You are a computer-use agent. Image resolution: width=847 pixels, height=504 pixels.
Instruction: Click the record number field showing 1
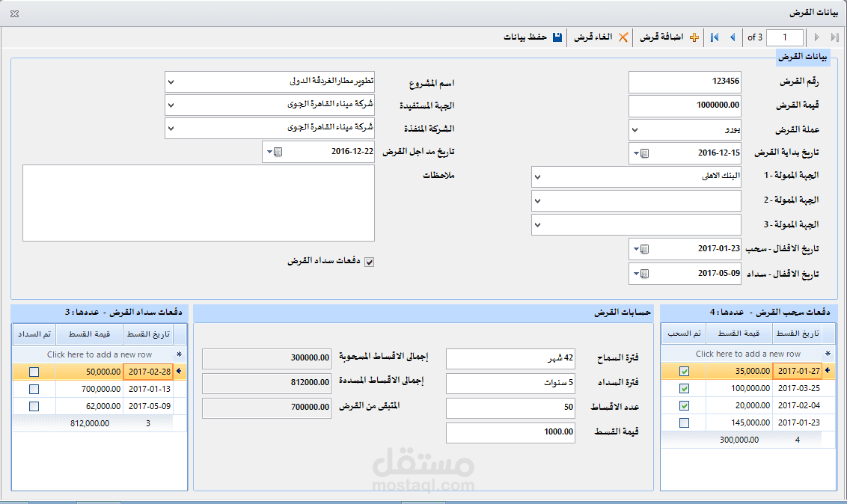tap(783, 37)
